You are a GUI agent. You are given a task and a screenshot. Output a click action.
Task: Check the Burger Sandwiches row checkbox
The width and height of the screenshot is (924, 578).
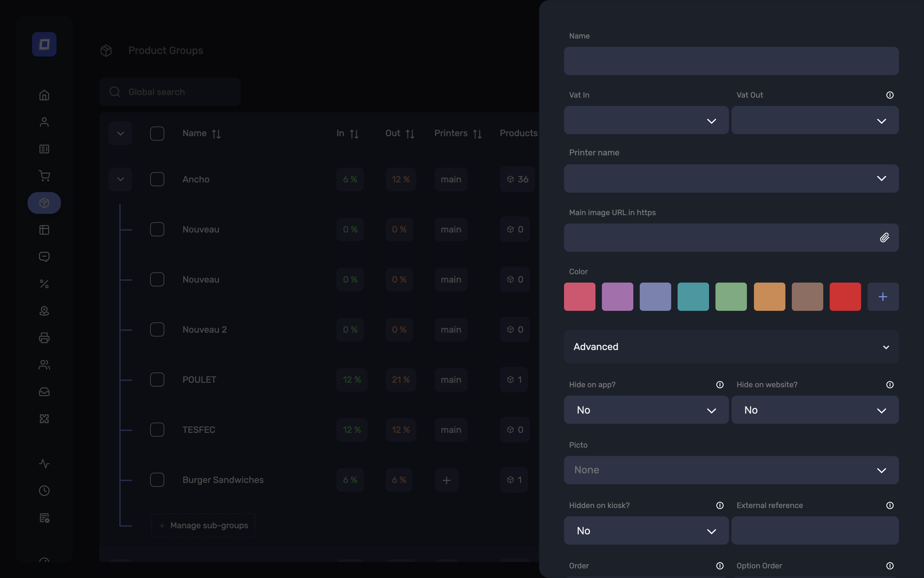coord(157,480)
